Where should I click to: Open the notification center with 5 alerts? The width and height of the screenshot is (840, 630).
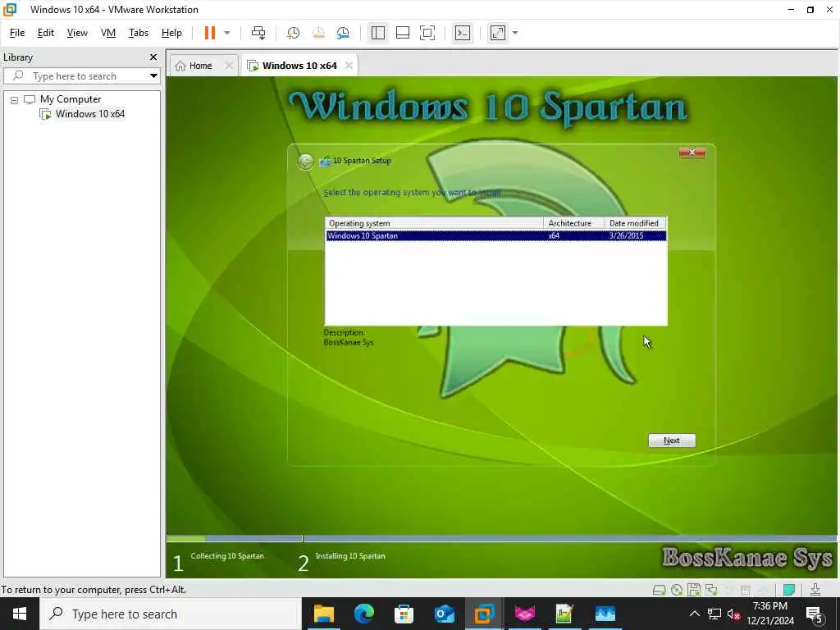[x=815, y=614]
